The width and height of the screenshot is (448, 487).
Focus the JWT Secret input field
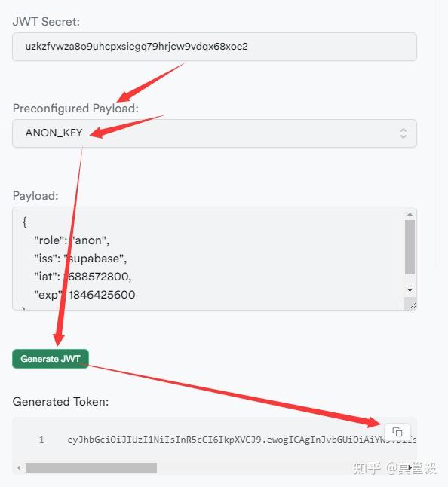(x=214, y=47)
